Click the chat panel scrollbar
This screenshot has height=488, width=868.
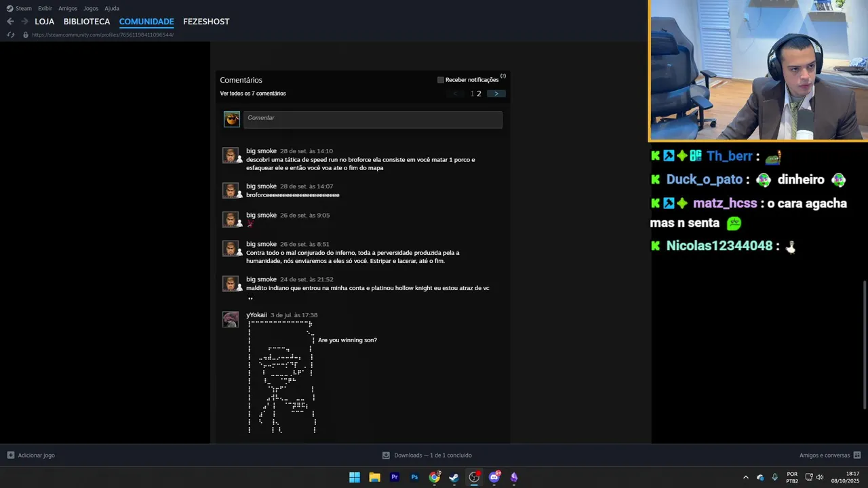(864, 344)
